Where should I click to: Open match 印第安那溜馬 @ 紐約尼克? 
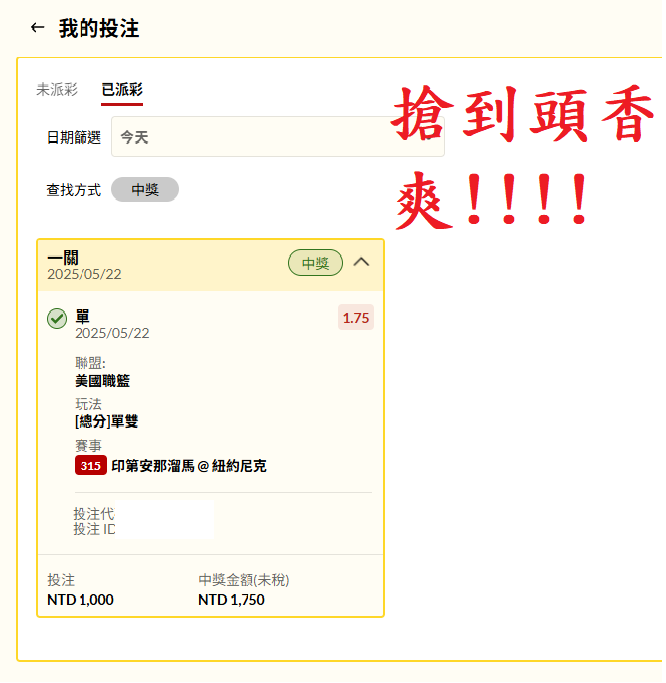[x=189, y=467]
